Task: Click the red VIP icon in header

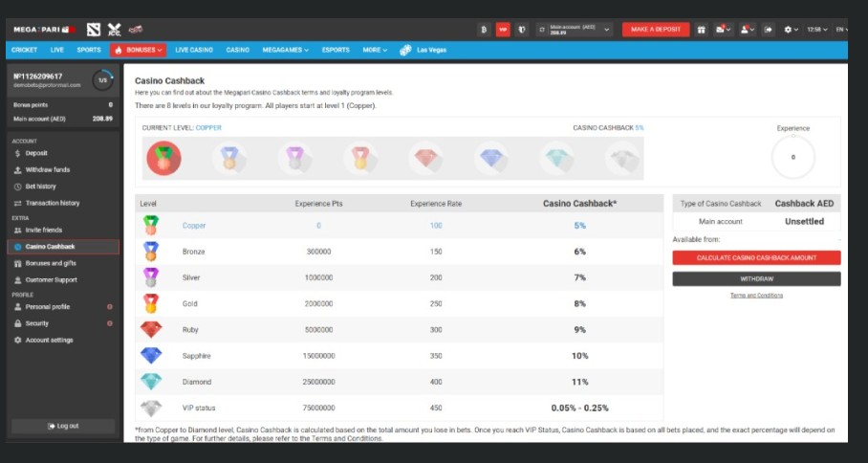Action: [502, 30]
